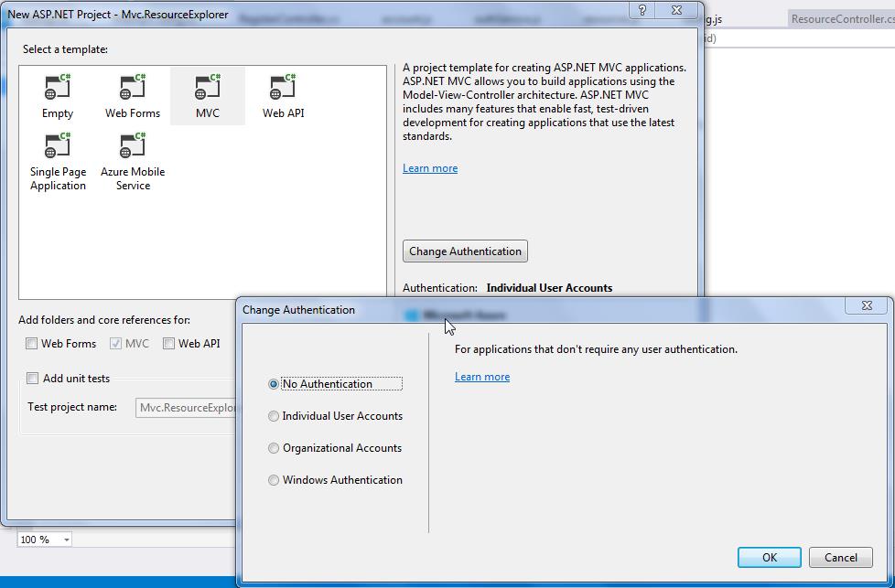Enable the Web Forms checkbox
Image resolution: width=895 pixels, height=588 pixels.
pos(32,343)
